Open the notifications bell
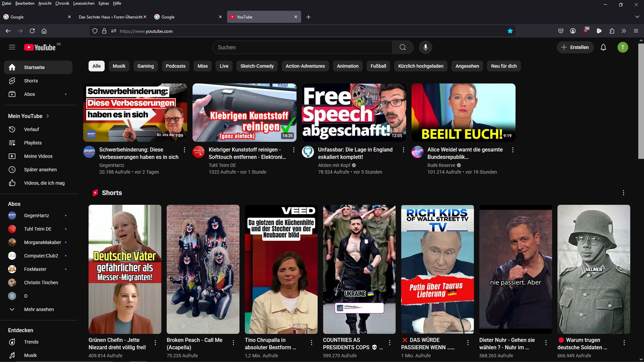 tap(603, 47)
